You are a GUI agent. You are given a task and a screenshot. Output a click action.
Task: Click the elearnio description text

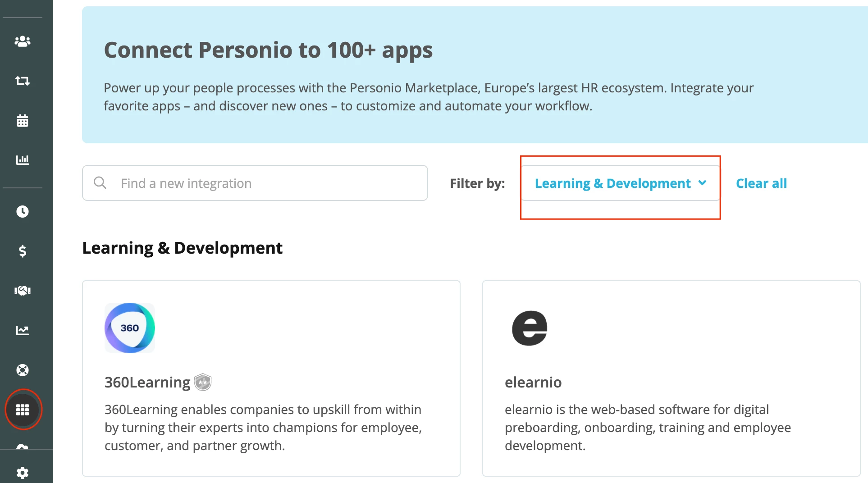(x=648, y=428)
